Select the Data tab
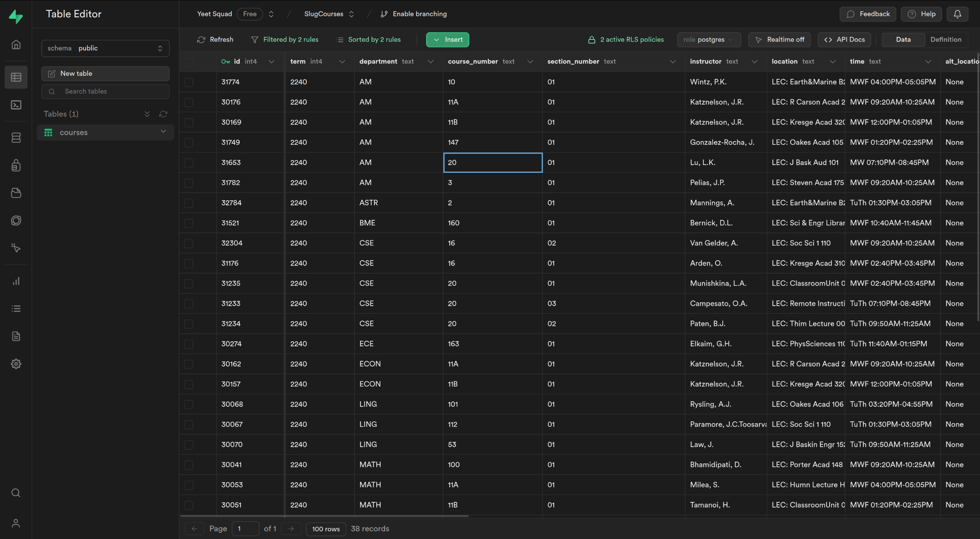Screen dimensions: 980x539 click(x=903, y=40)
